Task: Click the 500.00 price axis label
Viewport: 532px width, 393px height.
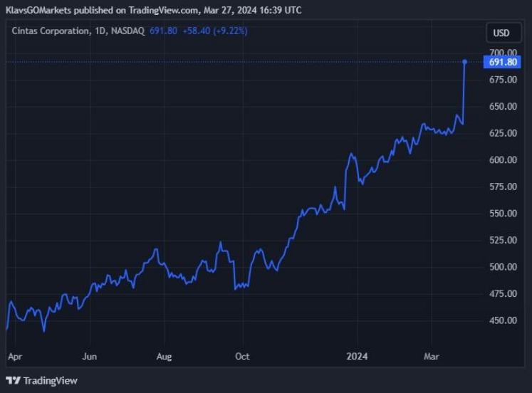Action: pyautogui.click(x=503, y=267)
